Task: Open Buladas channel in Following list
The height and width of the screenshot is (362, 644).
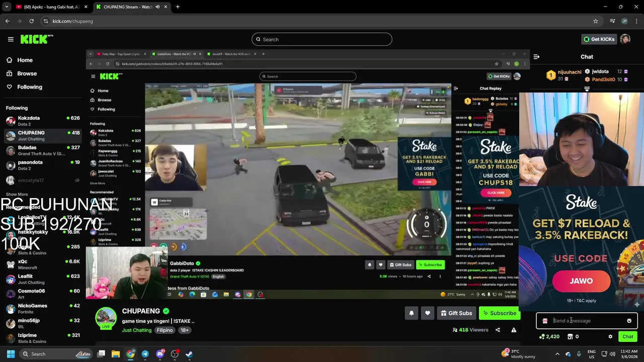Action: [43, 150]
